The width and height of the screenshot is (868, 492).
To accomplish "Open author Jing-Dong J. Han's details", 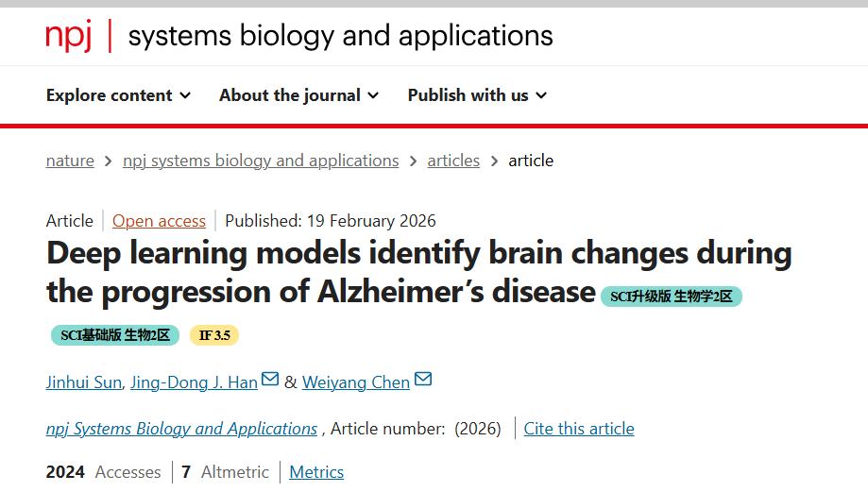I will click(194, 382).
